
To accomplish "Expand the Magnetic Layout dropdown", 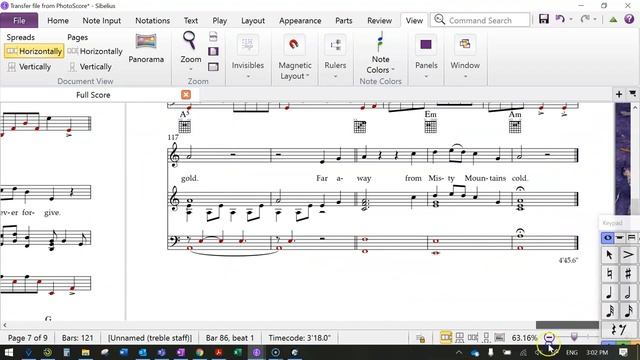I will pos(308,76).
